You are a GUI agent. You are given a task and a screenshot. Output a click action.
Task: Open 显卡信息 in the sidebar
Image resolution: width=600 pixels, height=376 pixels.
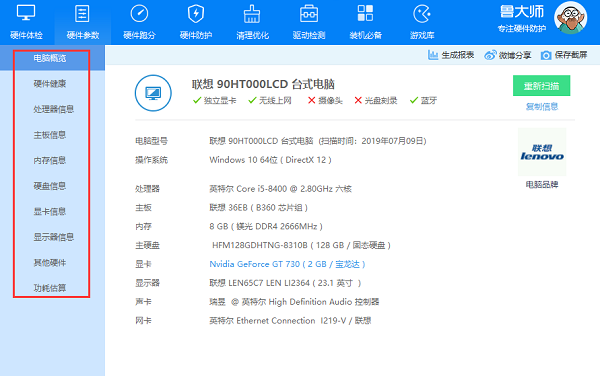point(50,212)
